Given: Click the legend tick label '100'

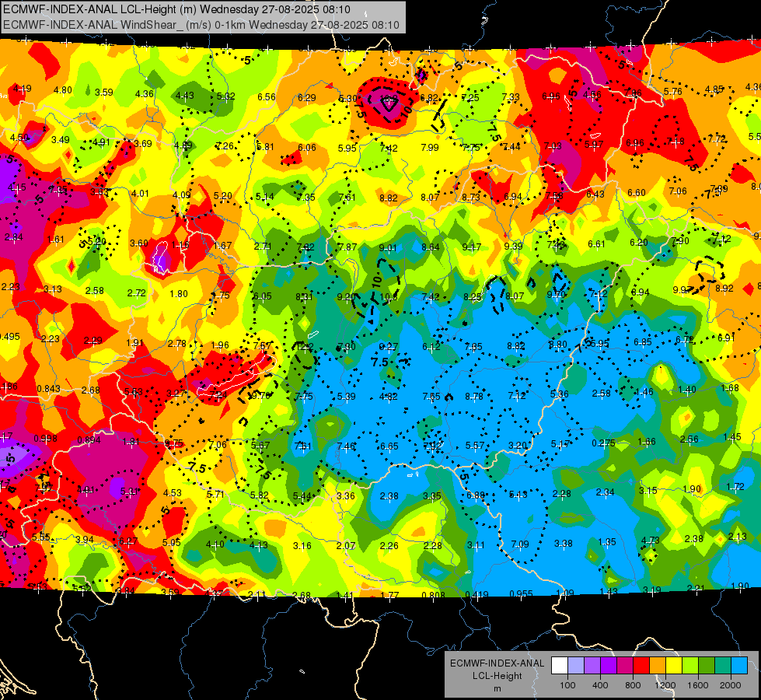Looking at the screenshot, I should point(567,685).
